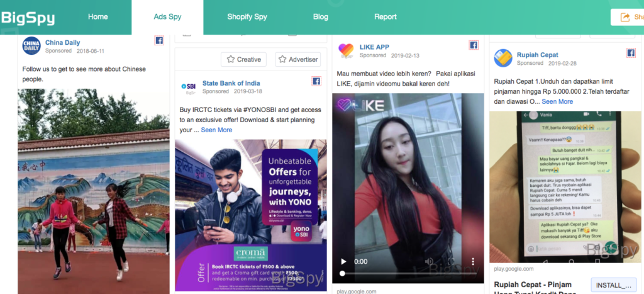
Task: Open the LIKE APP video more options menu
Action: tap(473, 261)
